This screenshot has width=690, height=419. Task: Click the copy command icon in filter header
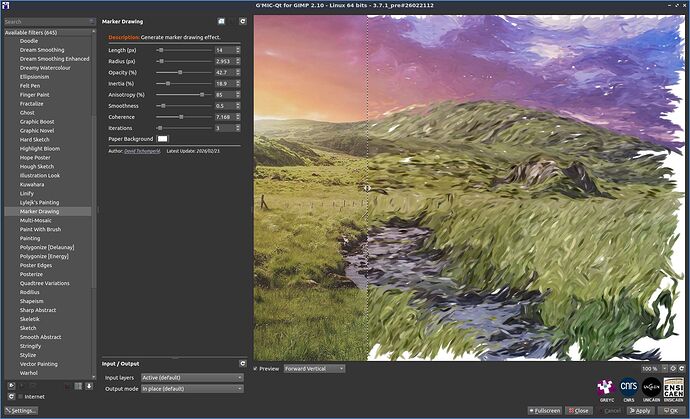point(221,20)
